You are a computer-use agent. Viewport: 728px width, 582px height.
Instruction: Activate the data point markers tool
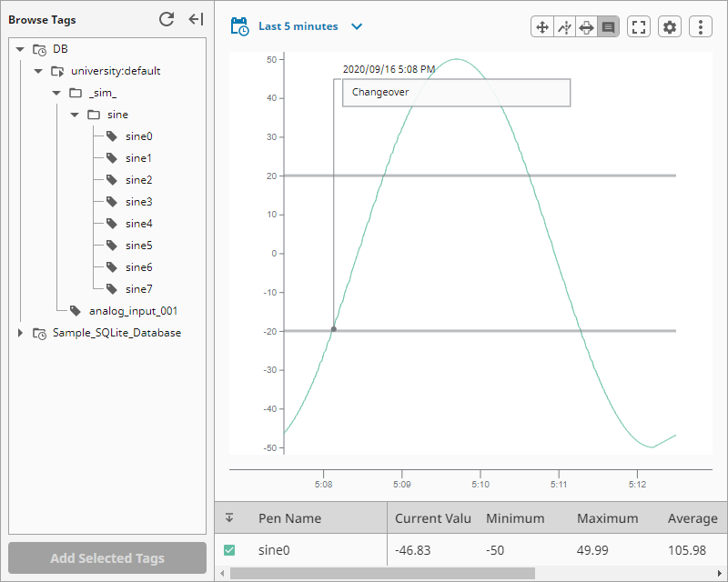click(x=564, y=26)
